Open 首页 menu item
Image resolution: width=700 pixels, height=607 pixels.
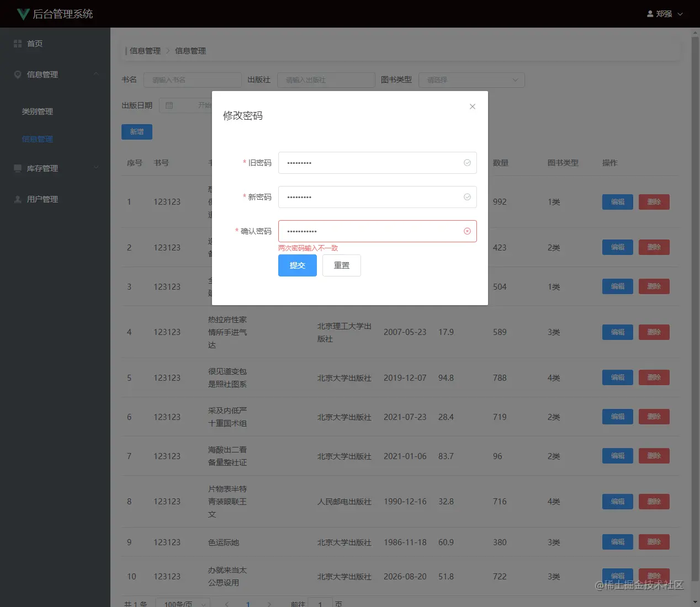55,44
